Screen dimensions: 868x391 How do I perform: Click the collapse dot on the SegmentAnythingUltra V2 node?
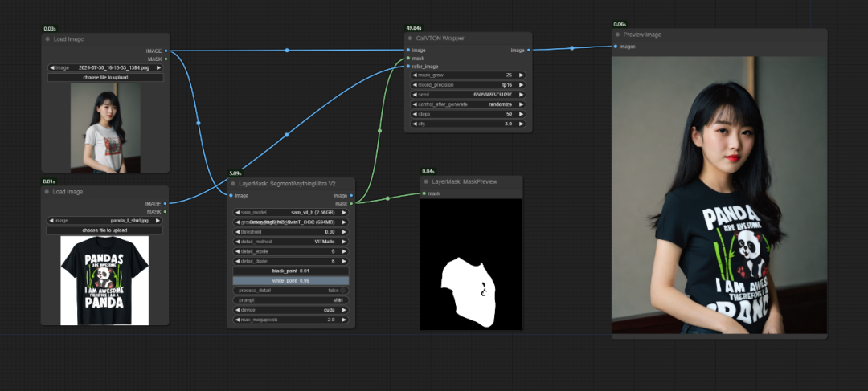point(233,183)
